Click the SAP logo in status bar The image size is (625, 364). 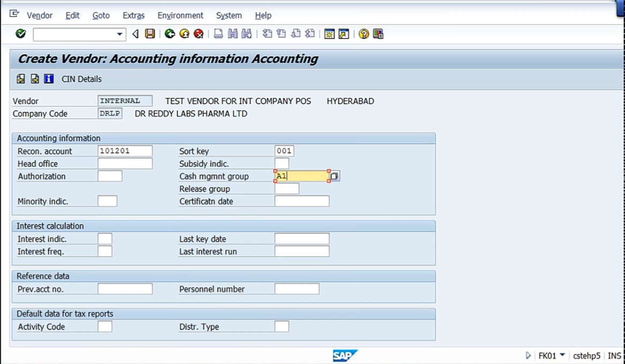pos(345,355)
